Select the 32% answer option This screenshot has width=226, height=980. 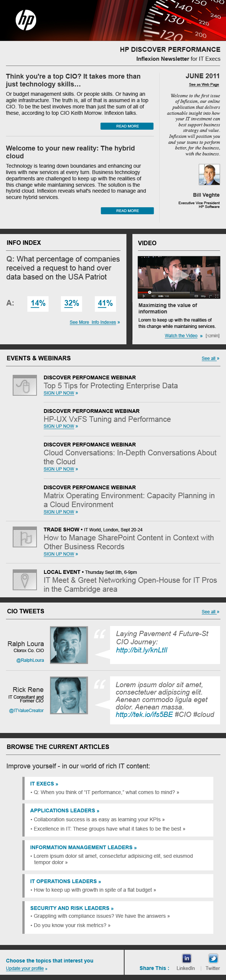tap(72, 303)
